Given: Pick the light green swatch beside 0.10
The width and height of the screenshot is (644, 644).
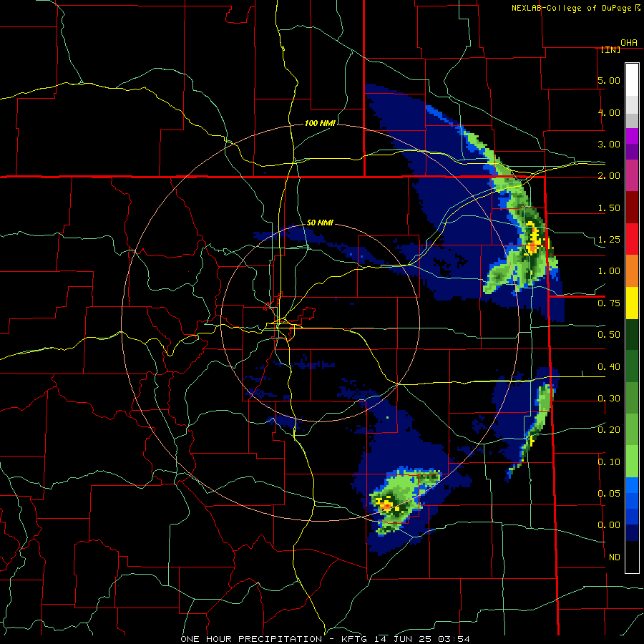Looking at the screenshot, I should (x=632, y=462).
